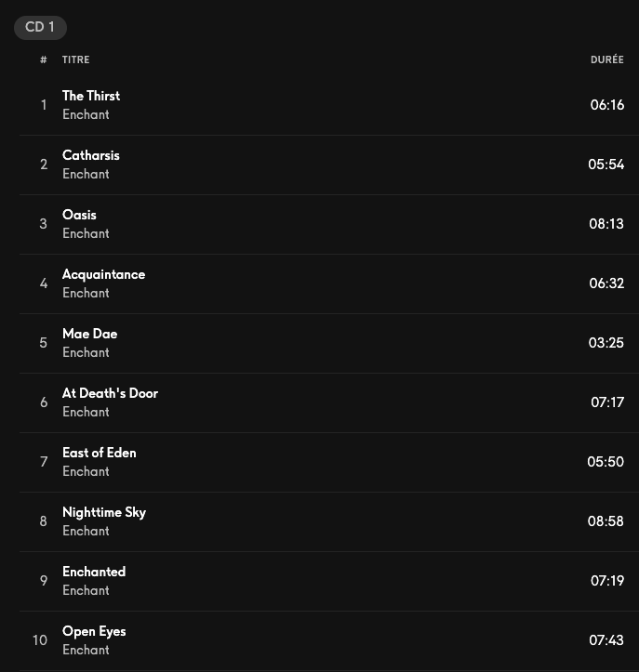Select the Nighttime Sky track
The image size is (639, 672).
point(104,512)
